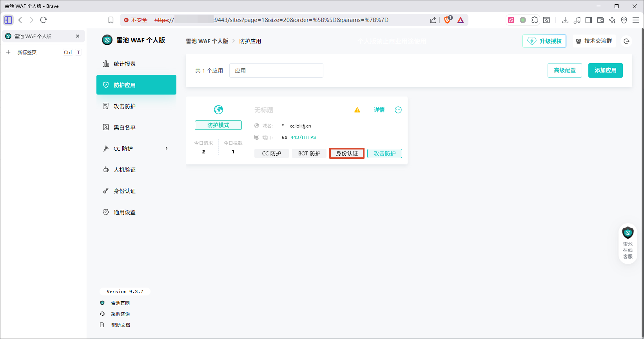Image resolution: width=644 pixels, height=339 pixels.
Task: Click the green circle extension icon
Action: click(523, 20)
